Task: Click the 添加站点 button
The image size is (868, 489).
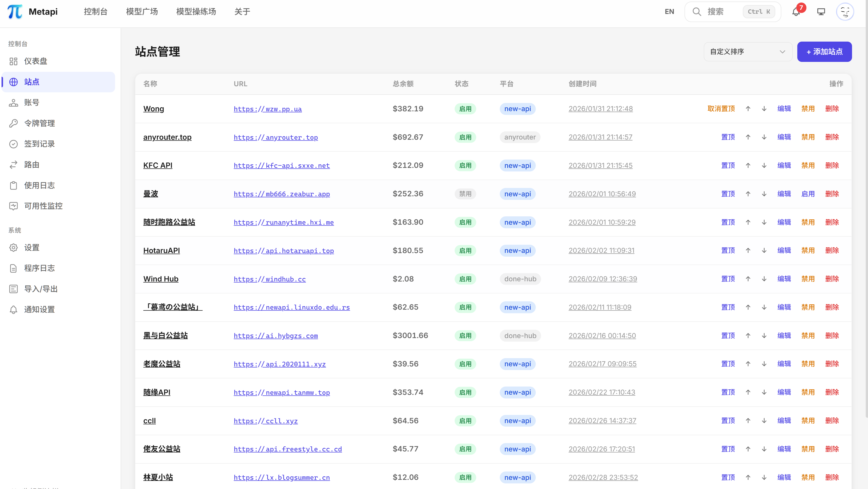Action: coord(824,51)
